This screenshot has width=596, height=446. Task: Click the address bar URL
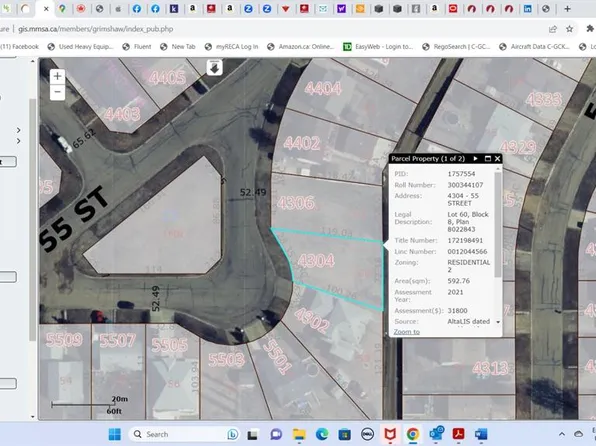95,29
